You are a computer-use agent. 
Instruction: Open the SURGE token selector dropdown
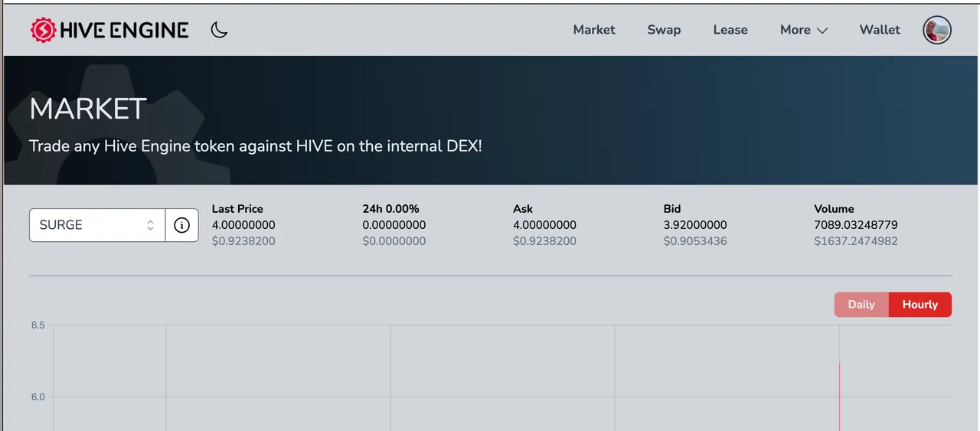coord(97,225)
